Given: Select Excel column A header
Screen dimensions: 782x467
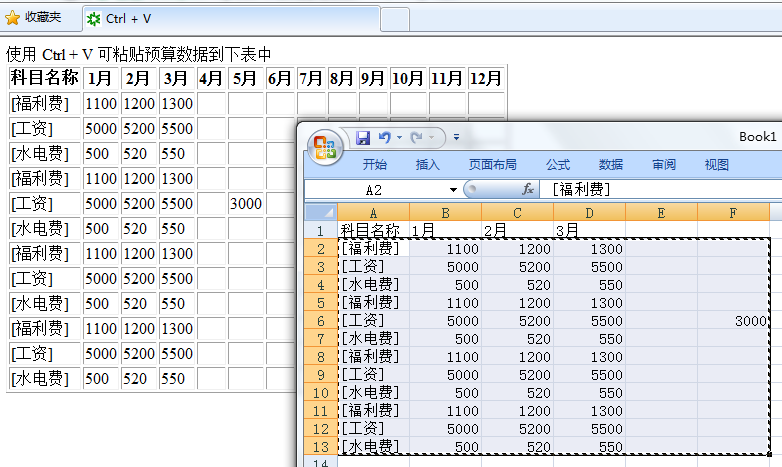Looking at the screenshot, I should (374, 213).
